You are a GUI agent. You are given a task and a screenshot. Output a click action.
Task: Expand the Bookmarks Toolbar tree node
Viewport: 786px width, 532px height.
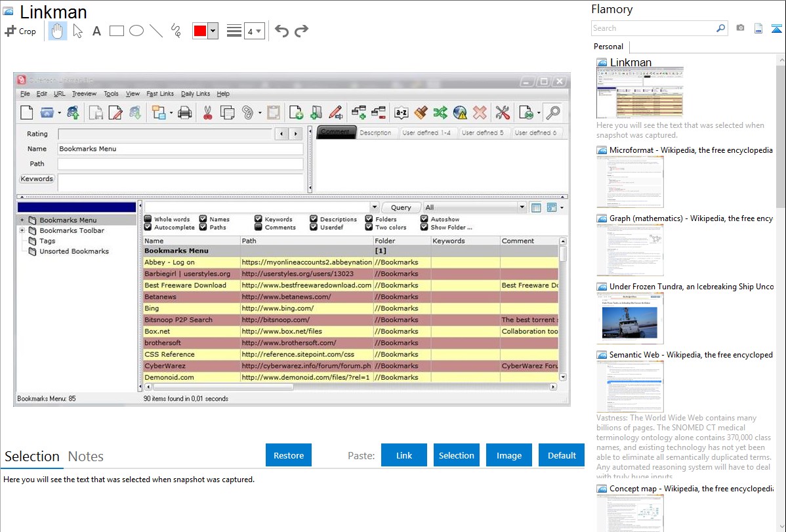coord(22,230)
